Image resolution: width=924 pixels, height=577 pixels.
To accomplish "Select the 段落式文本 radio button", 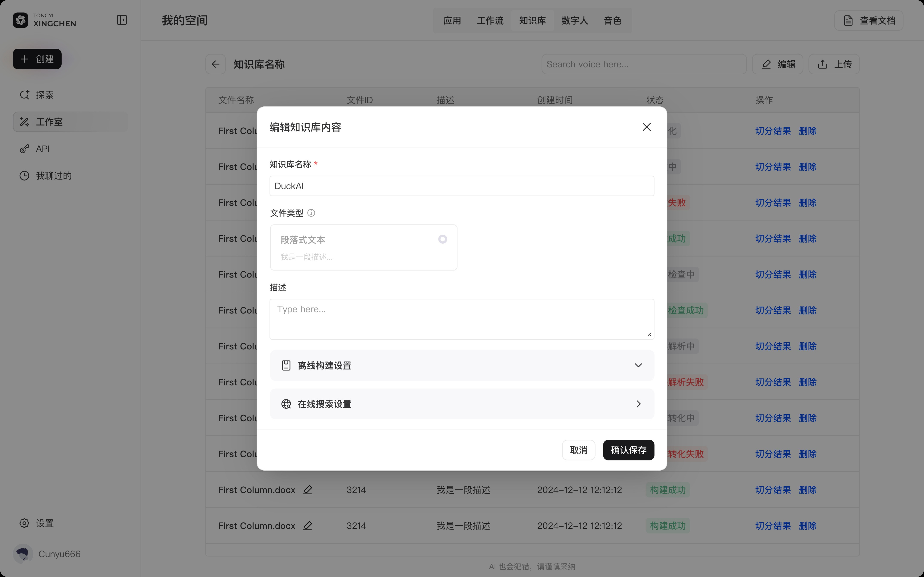I will point(443,239).
